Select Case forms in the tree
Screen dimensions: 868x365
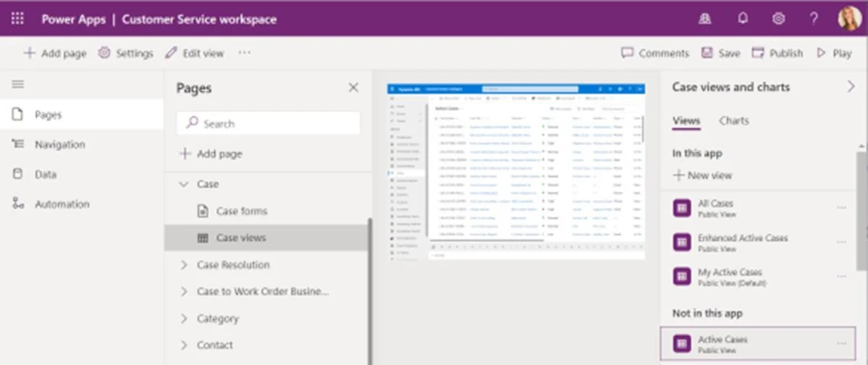[x=266, y=211]
